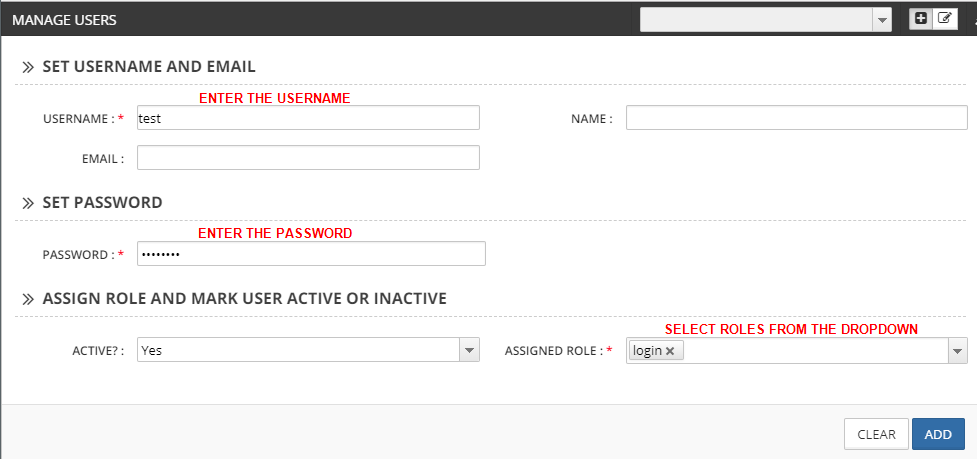Viewport: 977px width, 459px height.
Task: Click the ACTIVE? label
Action: point(98,351)
